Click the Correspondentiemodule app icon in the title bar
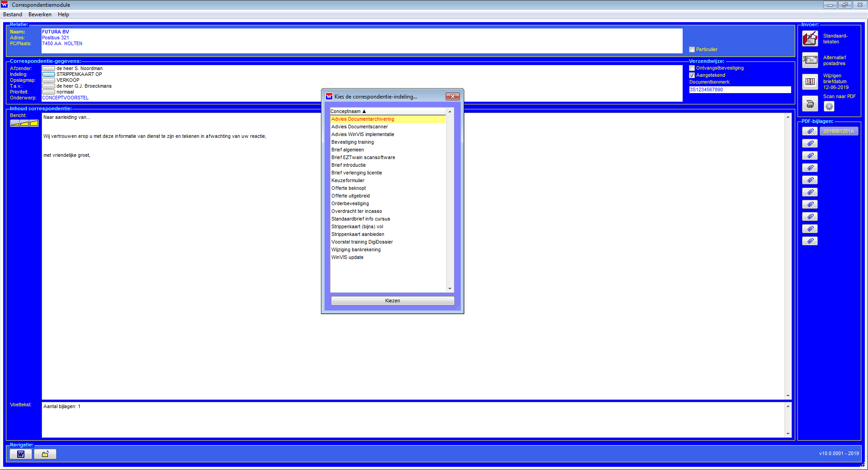This screenshot has height=470, width=868. coord(5,5)
